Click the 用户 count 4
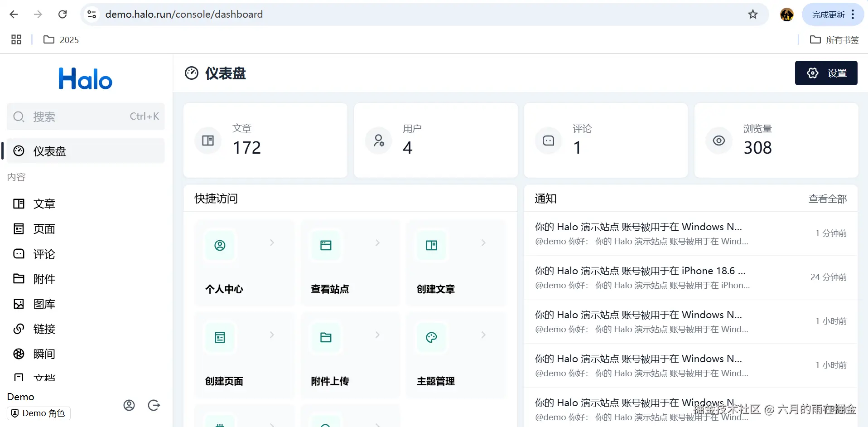The image size is (868, 427). (x=408, y=148)
